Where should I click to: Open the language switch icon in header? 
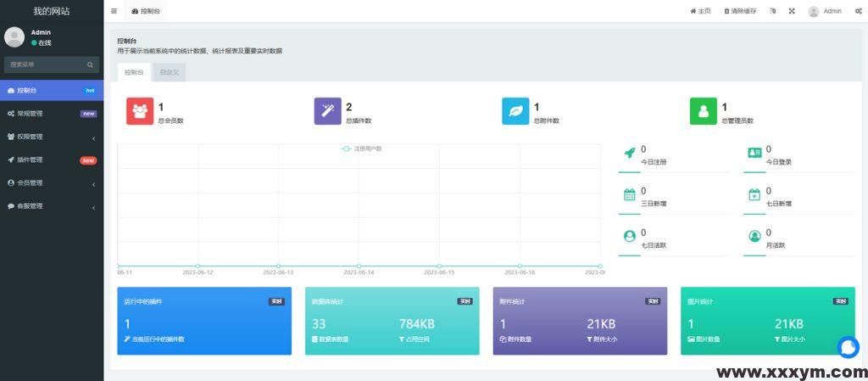(x=772, y=11)
